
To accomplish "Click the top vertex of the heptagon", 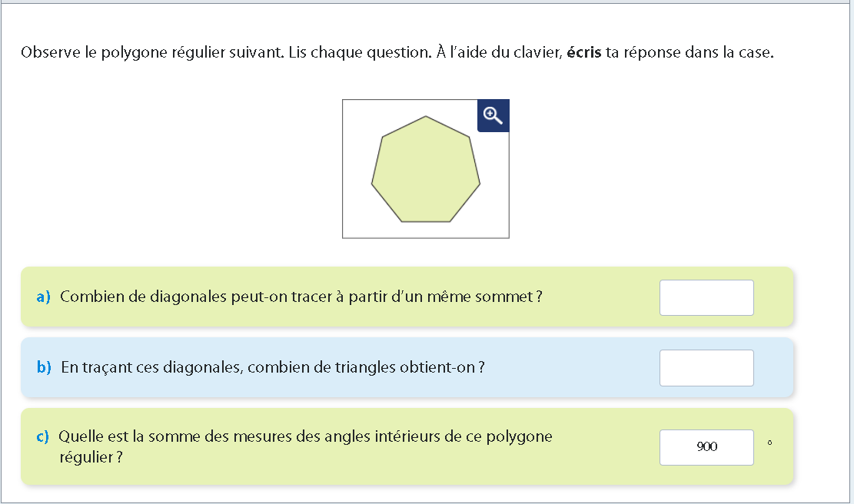I will (x=426, y=117).
